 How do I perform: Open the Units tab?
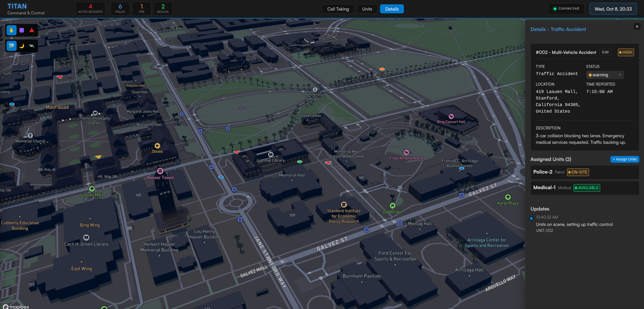point(367,9)
